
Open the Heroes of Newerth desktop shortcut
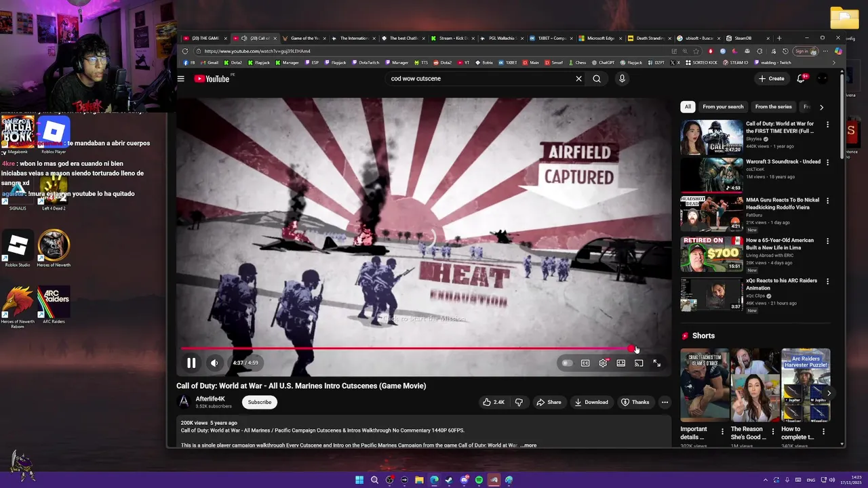point(54,248)
